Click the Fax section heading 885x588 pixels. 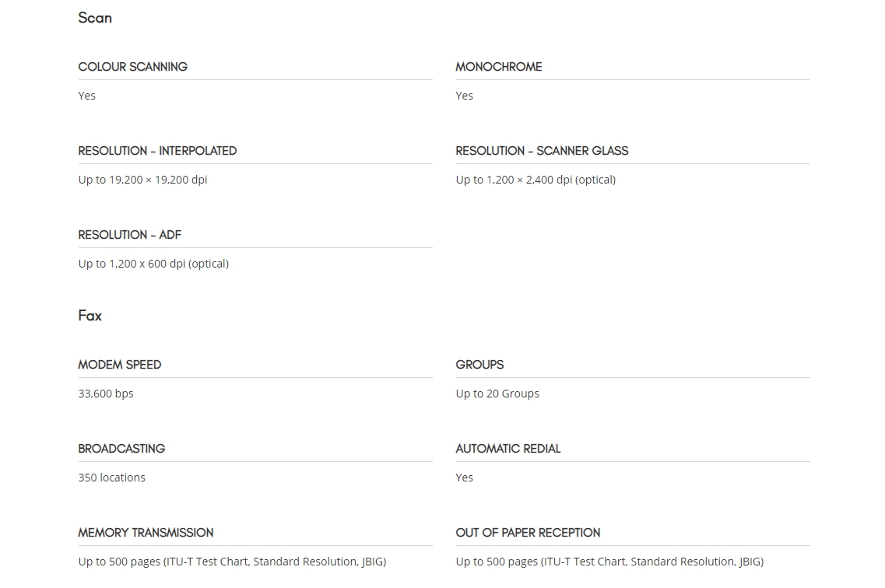click(x=90, y=316)
